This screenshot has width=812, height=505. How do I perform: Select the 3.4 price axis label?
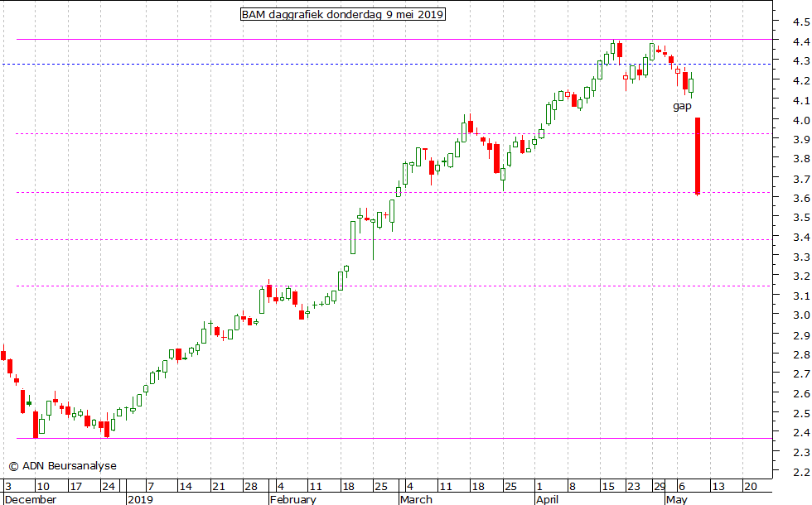[801, 238]
